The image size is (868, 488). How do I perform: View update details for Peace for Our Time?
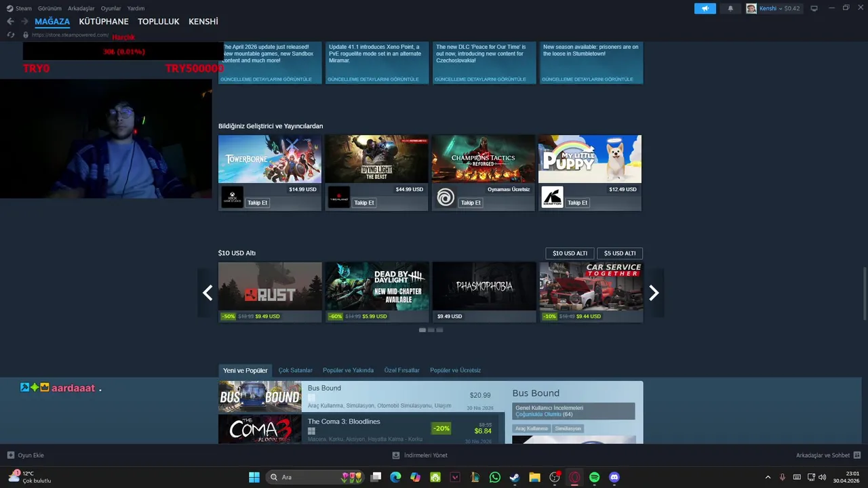480,79
